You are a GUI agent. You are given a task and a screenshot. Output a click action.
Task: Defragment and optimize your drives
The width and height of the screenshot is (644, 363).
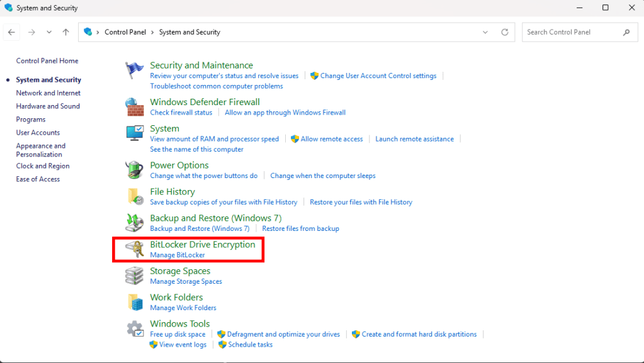tap(283, 334)
